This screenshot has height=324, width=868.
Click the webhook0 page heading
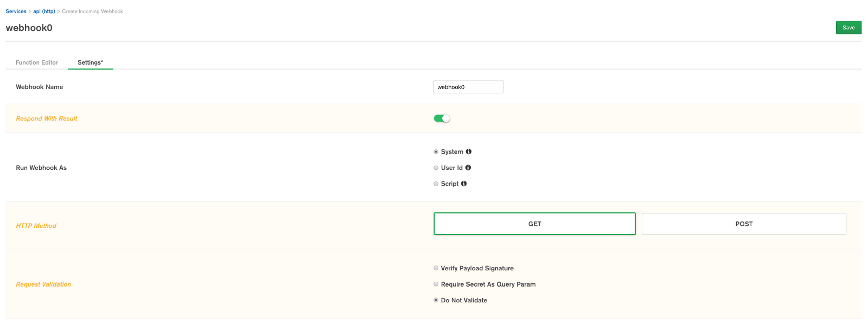[29, 28]
